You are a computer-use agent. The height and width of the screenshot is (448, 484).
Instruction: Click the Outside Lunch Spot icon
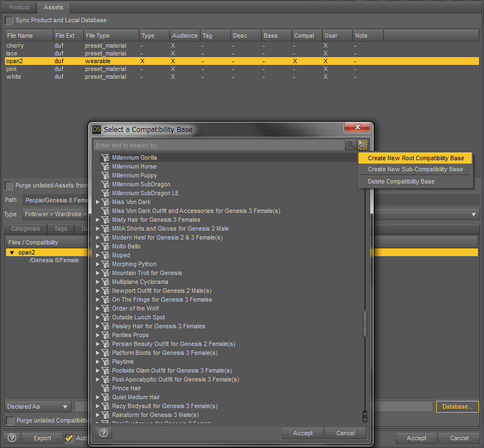(105, 318)
